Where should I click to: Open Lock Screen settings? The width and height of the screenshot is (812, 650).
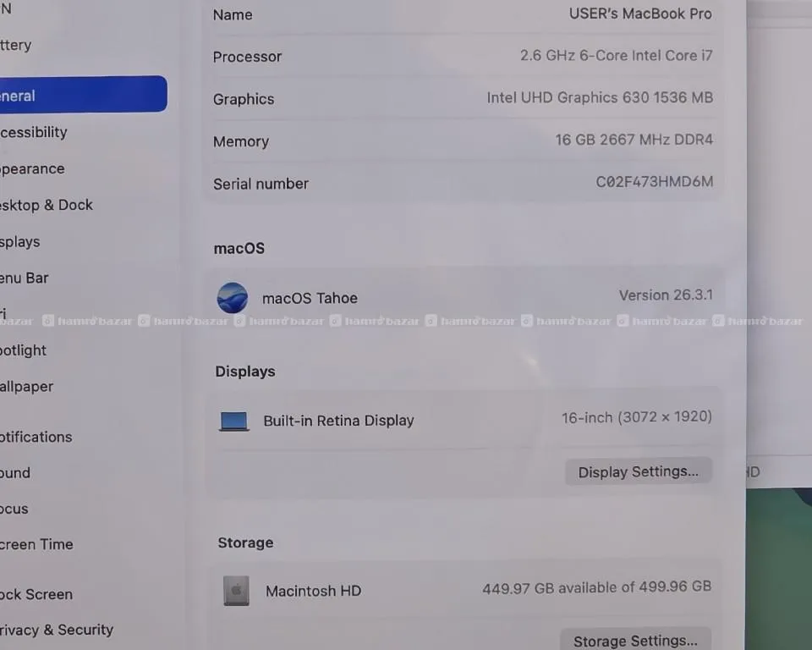point(36,594)
